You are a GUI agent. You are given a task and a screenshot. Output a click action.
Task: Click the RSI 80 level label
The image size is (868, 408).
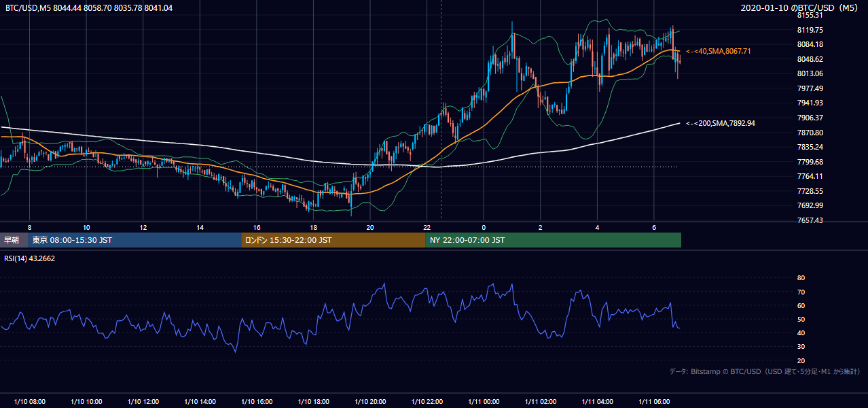pyautogui.click(x=801, y=278)
